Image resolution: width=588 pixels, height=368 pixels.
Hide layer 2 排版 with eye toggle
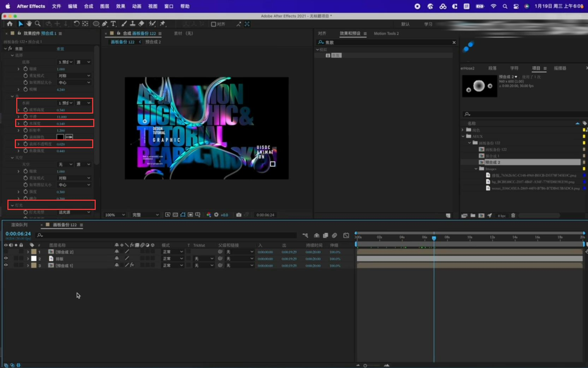click(6, 258)
